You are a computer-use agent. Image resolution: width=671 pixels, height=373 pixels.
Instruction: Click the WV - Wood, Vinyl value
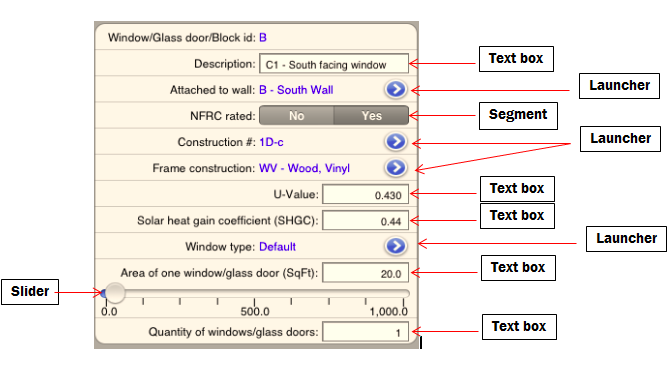tap(304, 168)
